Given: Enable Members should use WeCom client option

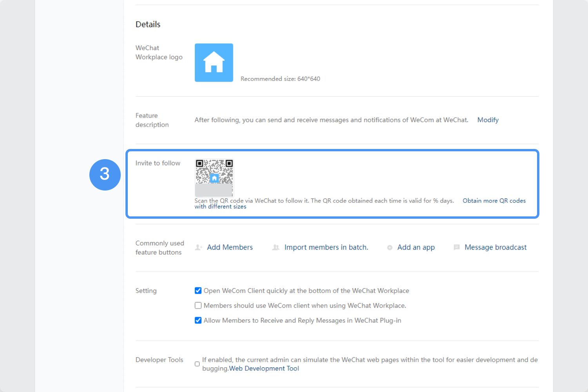Looking at the screenshot, I should point(198,305).
